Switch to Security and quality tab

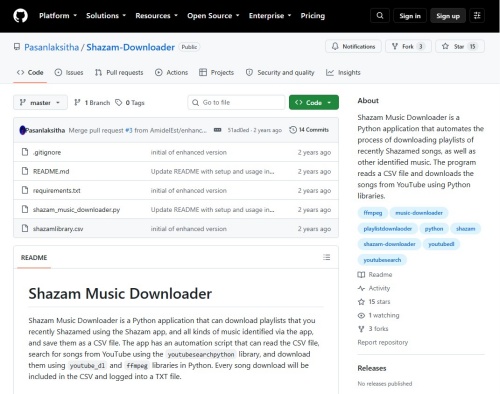coord(280,72)
